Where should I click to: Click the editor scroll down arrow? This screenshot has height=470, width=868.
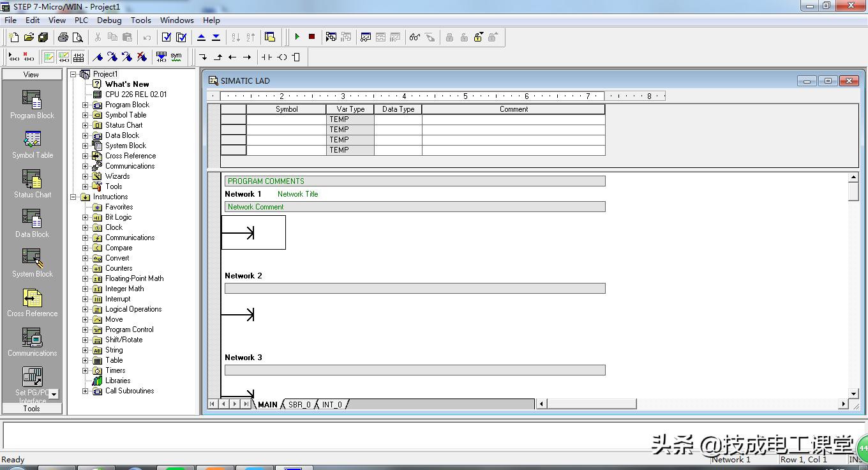[853, 393]
